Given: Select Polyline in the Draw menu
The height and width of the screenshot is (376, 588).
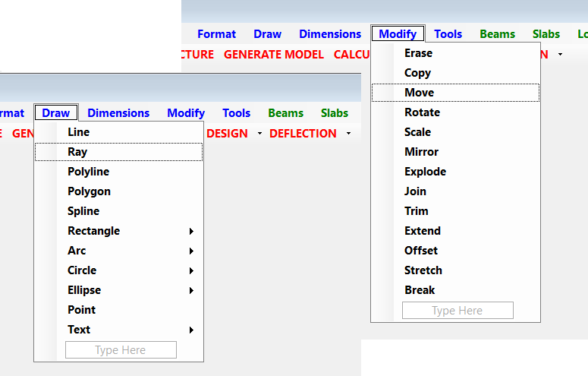Looking at the screenshot, I should pos(118,172).
